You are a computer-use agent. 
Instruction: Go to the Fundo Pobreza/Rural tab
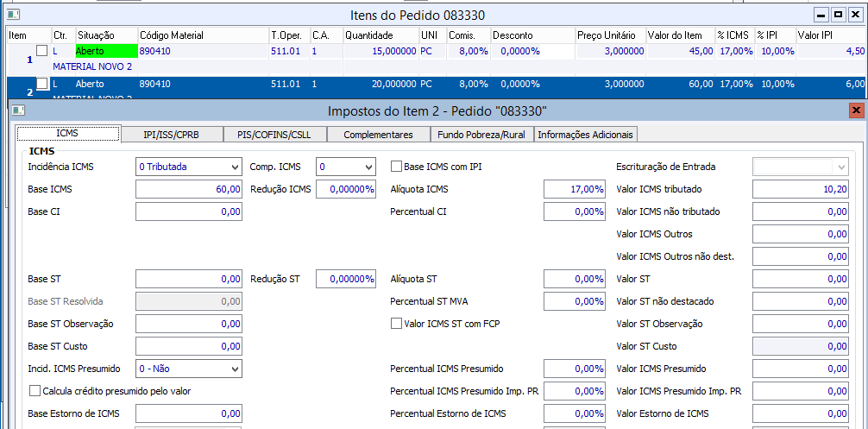tap(481, 135)
